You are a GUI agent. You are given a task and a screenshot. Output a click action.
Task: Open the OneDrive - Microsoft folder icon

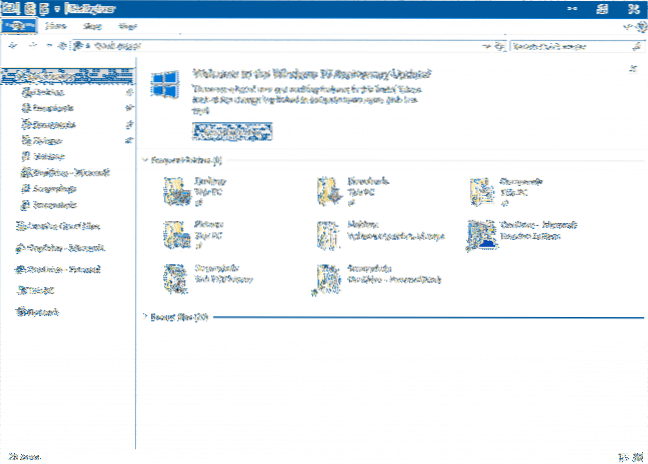point(480,233)
